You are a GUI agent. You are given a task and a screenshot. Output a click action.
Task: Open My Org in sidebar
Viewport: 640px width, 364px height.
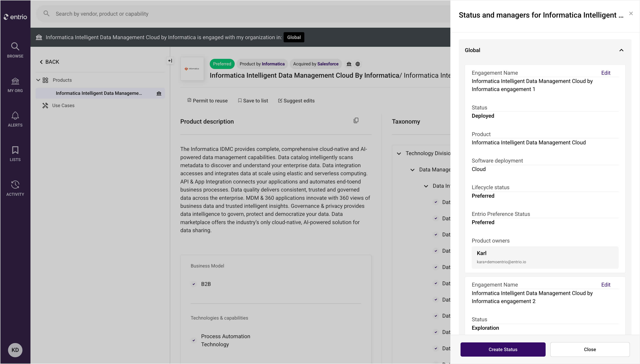(15, 85)
